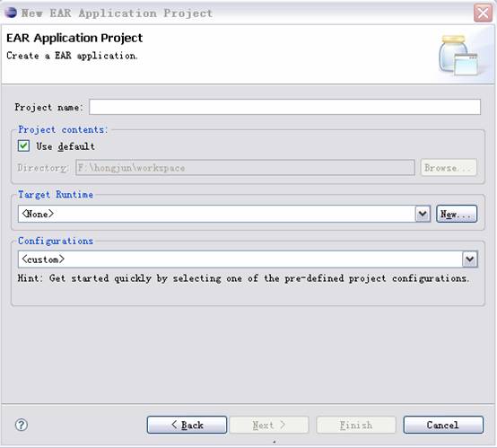Focus the Project name text field
Screen dimensions: 497x448
point(284,107)
